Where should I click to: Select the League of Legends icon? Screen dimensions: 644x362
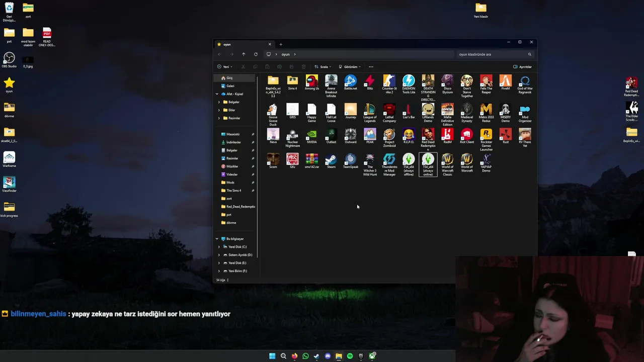pyautogui.click(x=370, y=113)
